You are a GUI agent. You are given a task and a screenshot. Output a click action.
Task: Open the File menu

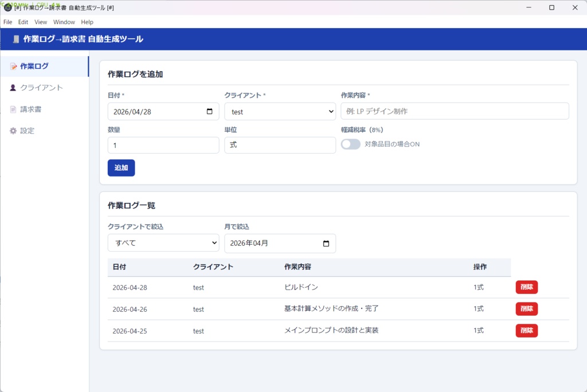(x=7, y=22)
